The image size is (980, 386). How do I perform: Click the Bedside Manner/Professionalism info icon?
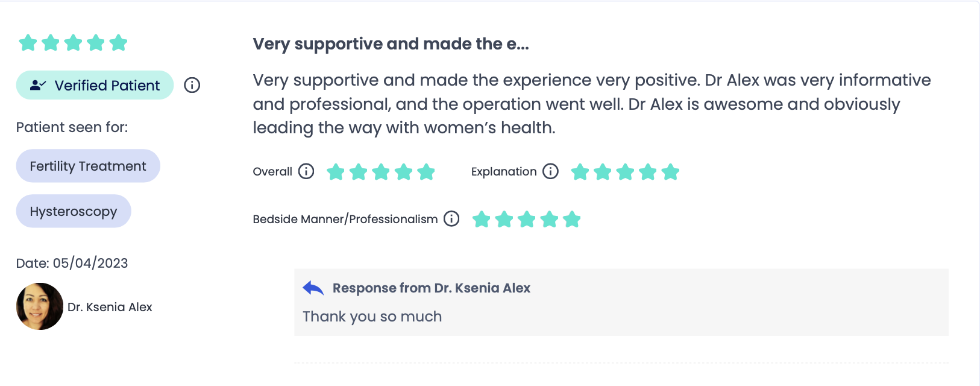click(x=451, y=218)
